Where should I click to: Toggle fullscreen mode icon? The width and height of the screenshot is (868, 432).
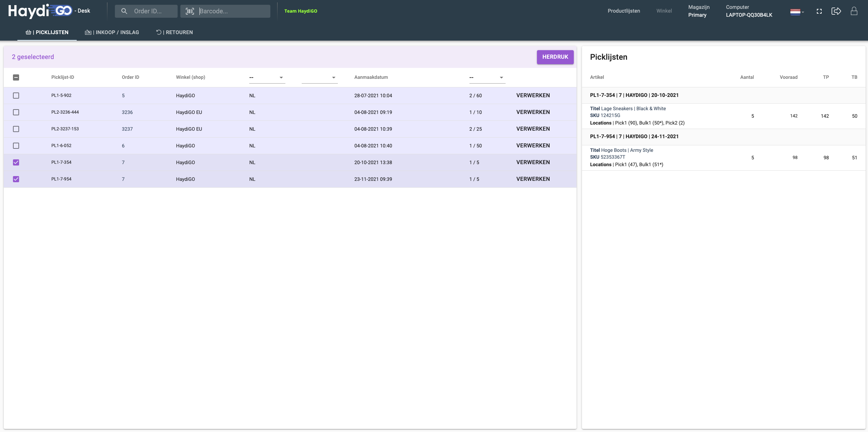pyautogui.click(x=819, y=12)
